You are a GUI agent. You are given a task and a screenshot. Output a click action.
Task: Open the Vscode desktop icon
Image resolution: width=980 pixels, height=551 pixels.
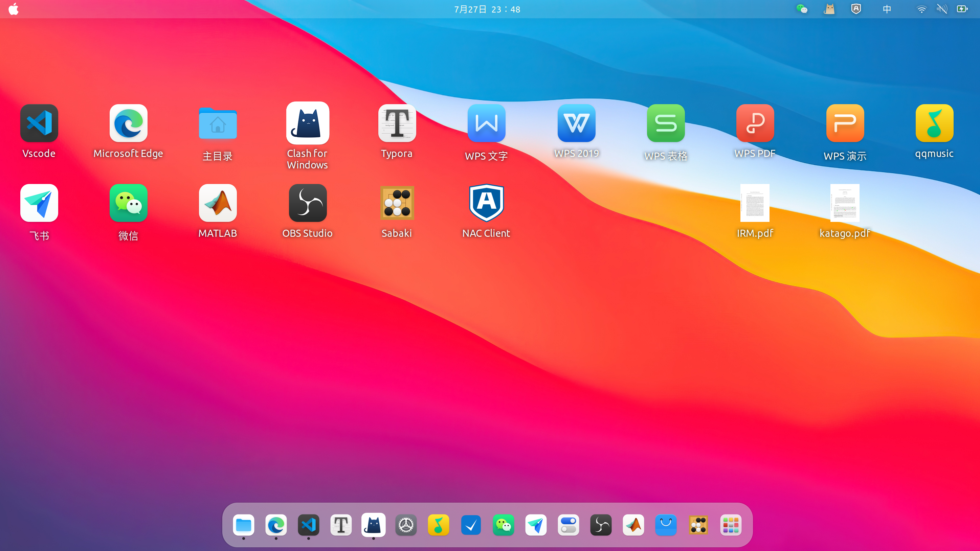click(39, 123)
